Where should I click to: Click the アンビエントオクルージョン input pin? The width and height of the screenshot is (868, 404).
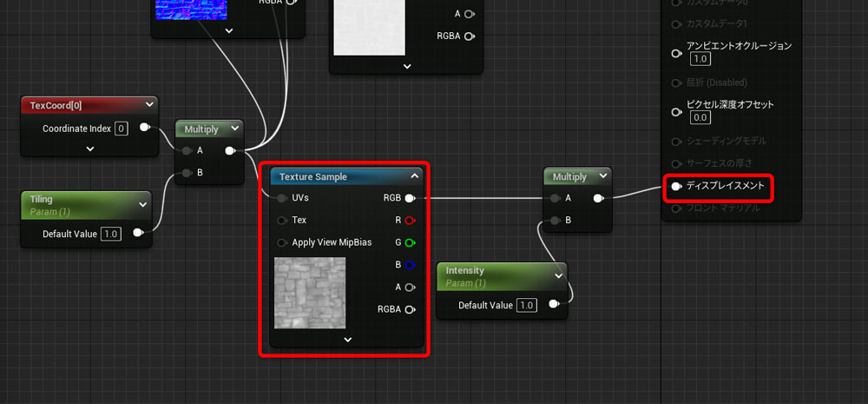(676, 53)
